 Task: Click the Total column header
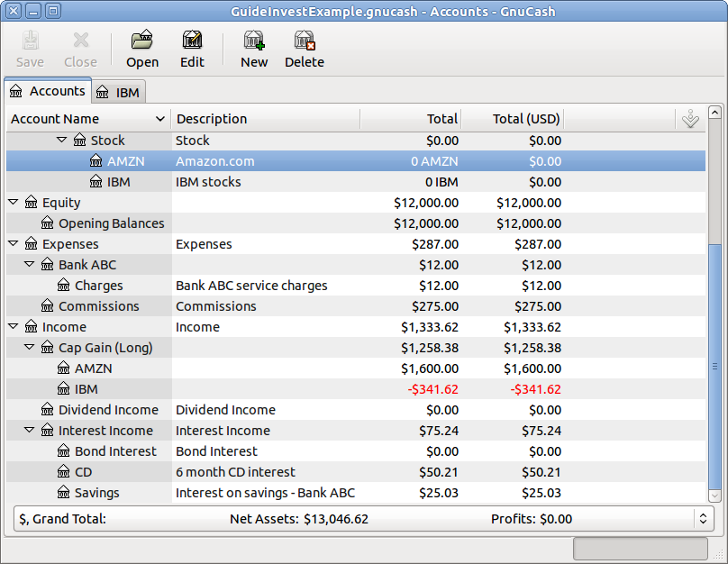click(410, 119)
